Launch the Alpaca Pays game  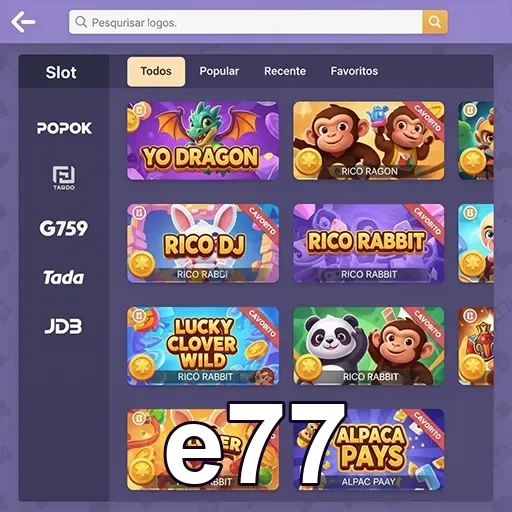369,449
